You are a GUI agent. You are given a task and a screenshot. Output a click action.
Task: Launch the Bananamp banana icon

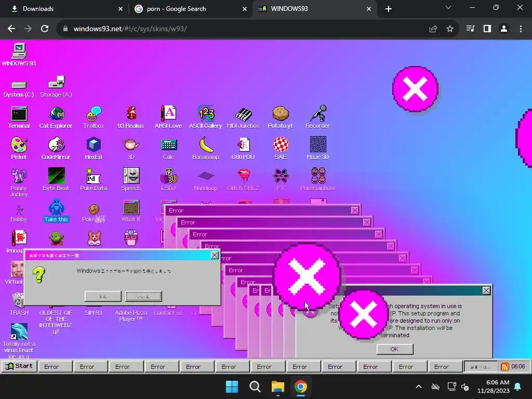coord(206,148)
